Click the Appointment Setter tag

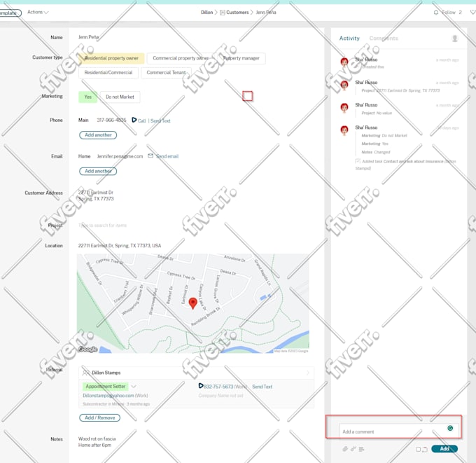[105, 387]
